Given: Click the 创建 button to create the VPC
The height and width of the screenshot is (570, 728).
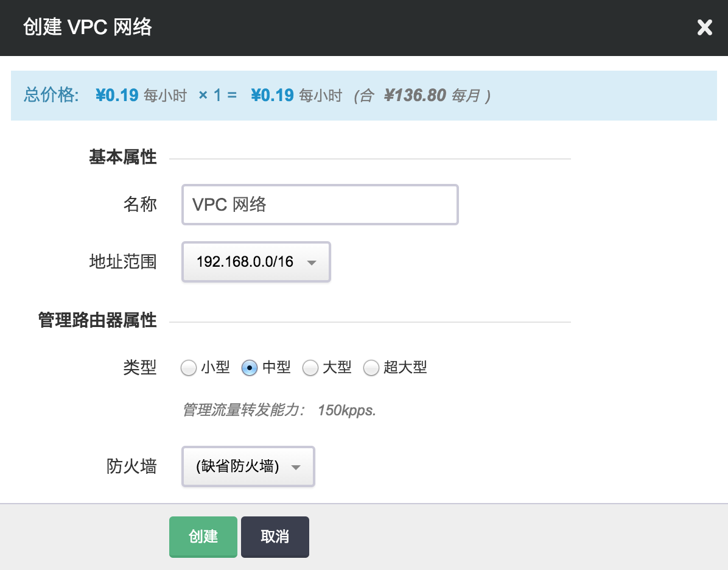Looking at the screenshot, I should pos(203,537).
